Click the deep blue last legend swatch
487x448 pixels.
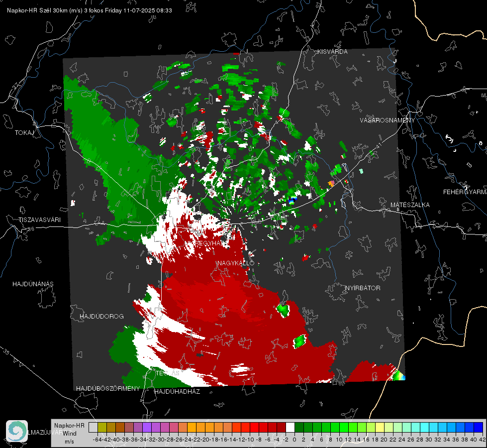479,427
